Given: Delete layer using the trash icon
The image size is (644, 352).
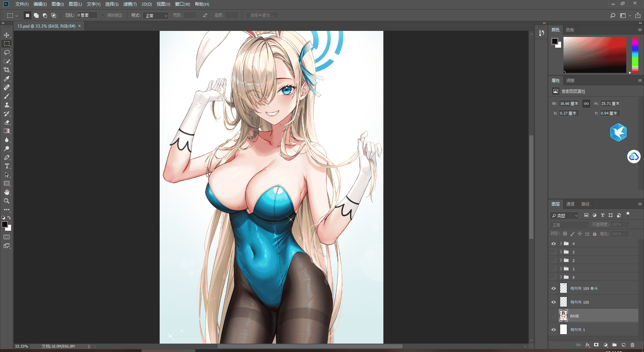Looking at the screenshot, I should click(x=632, y=345).
